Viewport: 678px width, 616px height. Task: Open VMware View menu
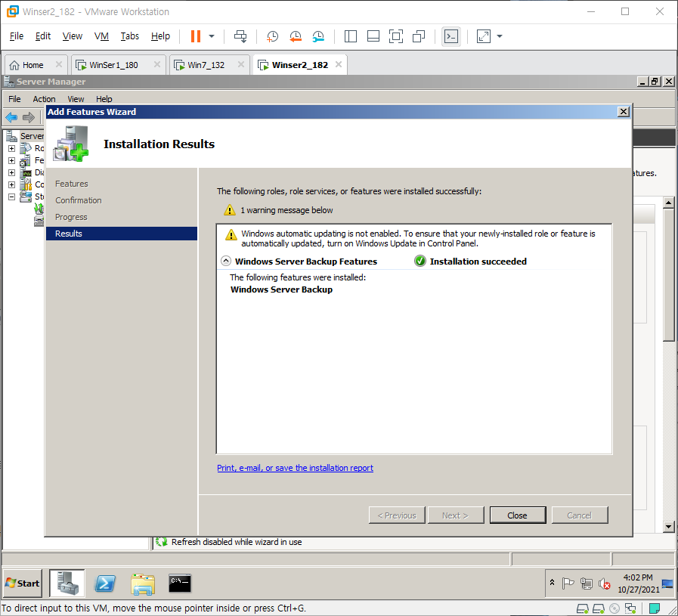pyautogui.click(x=73, y=36)
